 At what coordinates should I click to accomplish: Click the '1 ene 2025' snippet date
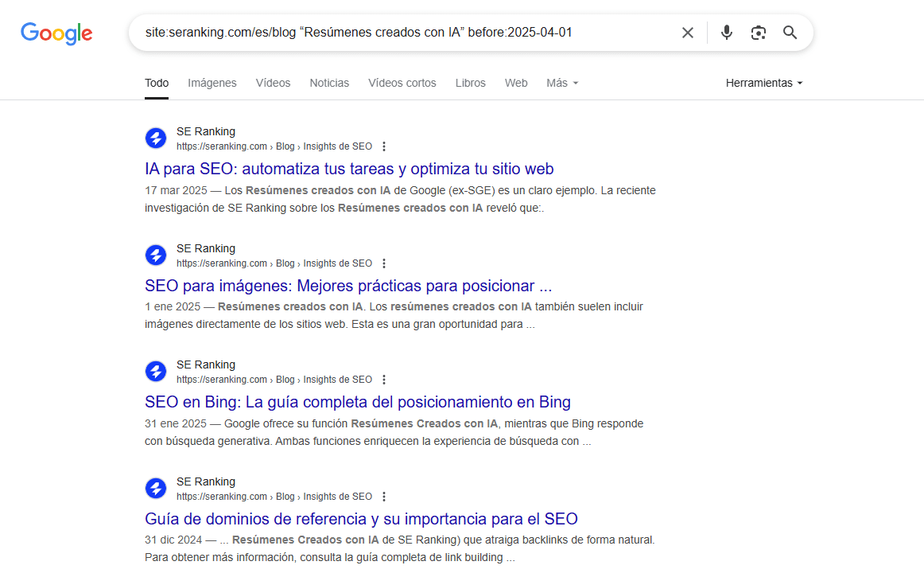tap(173, 306)
